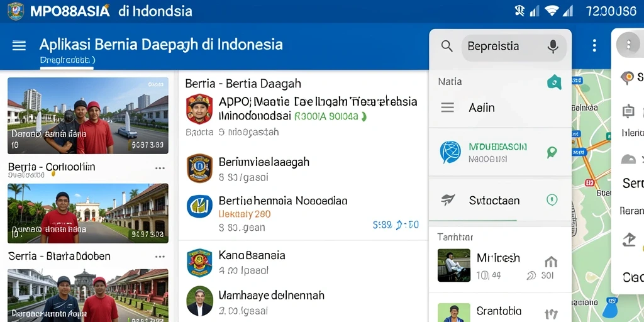
Task: Open the Bertiohennoia Nooedian news item
Action: [303, 213]
